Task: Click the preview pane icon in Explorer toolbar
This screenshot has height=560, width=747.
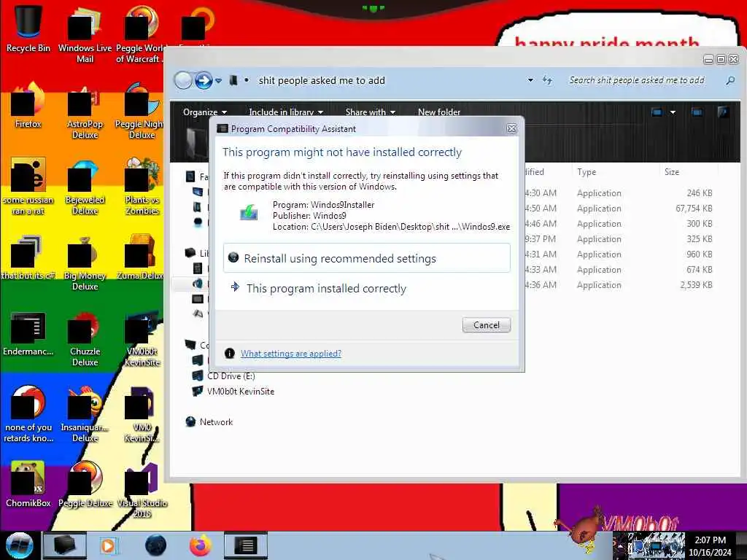Action: 697,112
